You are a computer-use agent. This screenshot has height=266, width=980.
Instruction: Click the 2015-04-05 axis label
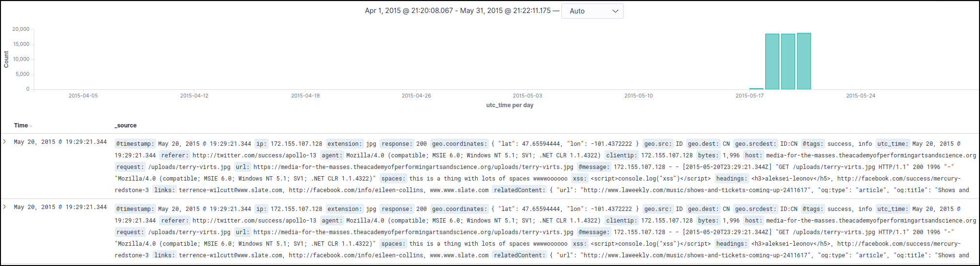[83, 96]
